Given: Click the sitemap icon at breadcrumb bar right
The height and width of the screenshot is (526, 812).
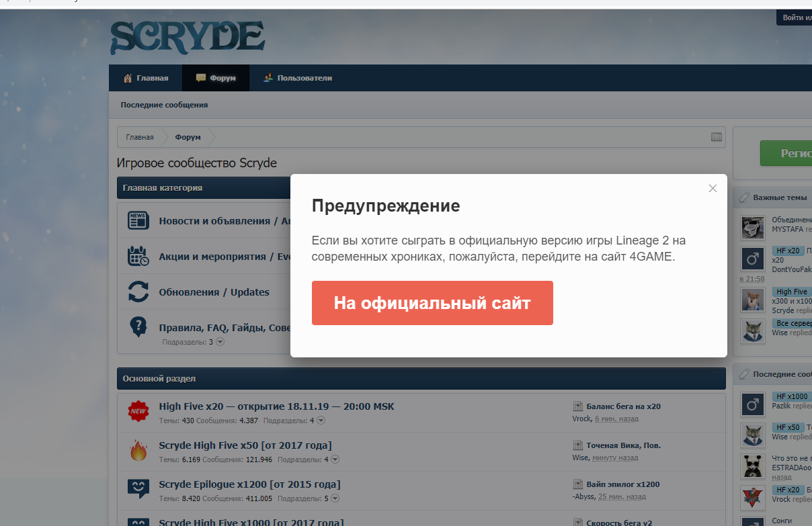Looking at the screenshot, I should tap(717, 137).
